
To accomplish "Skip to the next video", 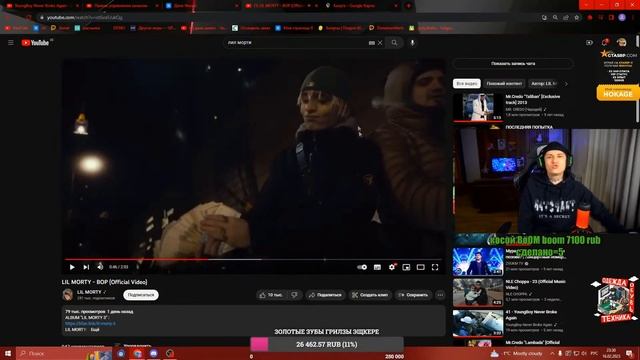I will 86,267.
